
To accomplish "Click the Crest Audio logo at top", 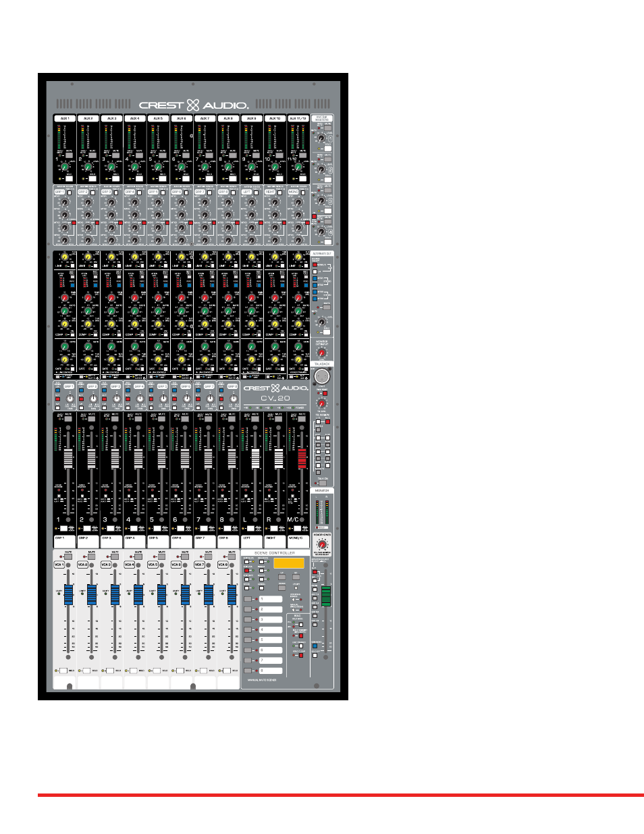I will click(x=194, y=105).
